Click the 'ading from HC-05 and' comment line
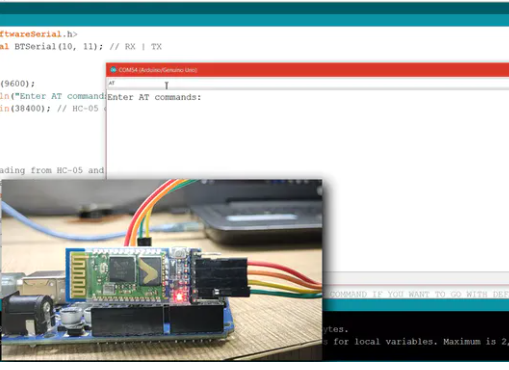This screenshot has width=509, height=370. [x=52, y=170]
